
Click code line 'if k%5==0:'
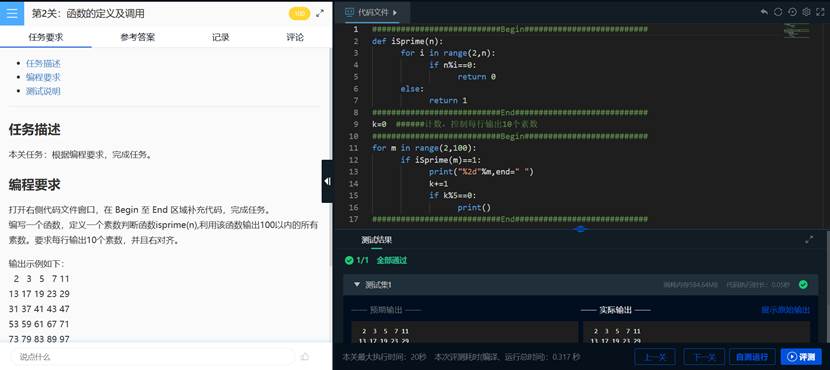pos(453,195)
